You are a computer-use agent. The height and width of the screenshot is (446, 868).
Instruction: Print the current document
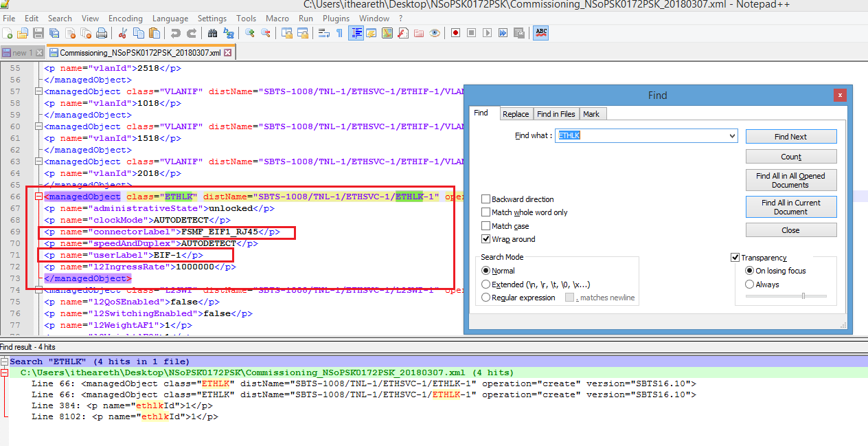pos(102,32)
